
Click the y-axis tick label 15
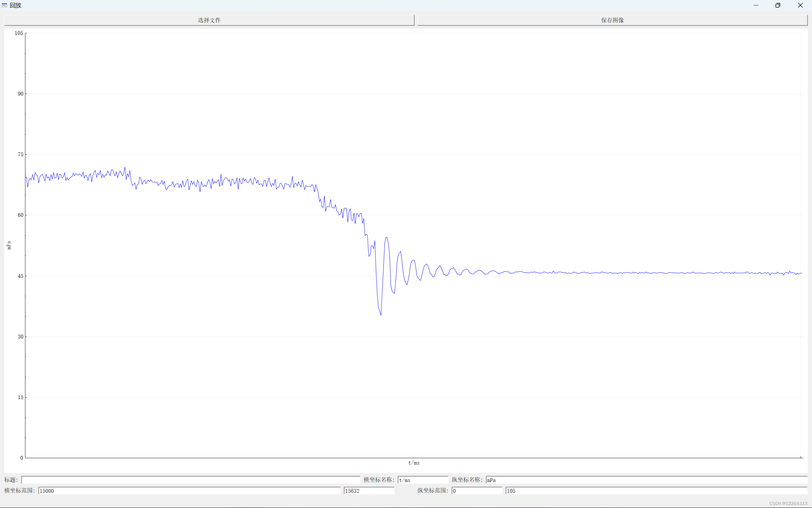point(21,397)
